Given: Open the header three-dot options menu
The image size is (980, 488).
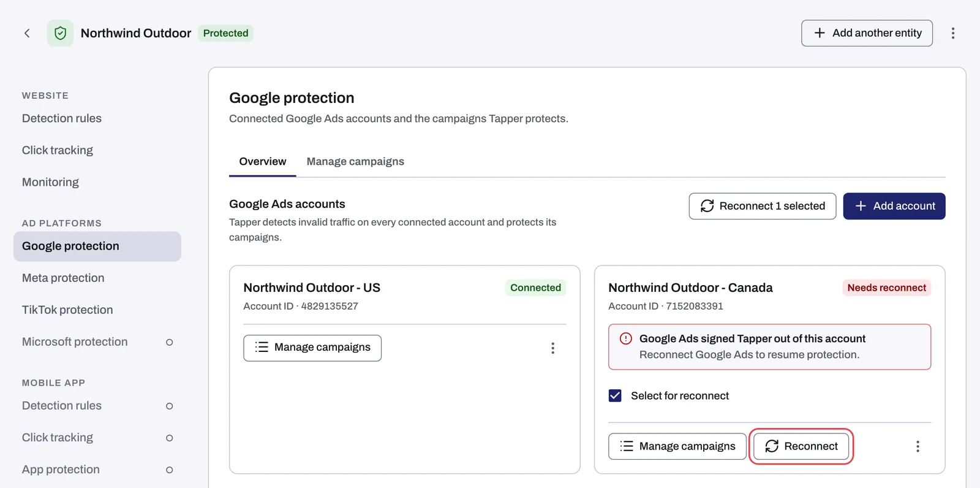Looking at the screenshot, I should [x=952, y=33].
